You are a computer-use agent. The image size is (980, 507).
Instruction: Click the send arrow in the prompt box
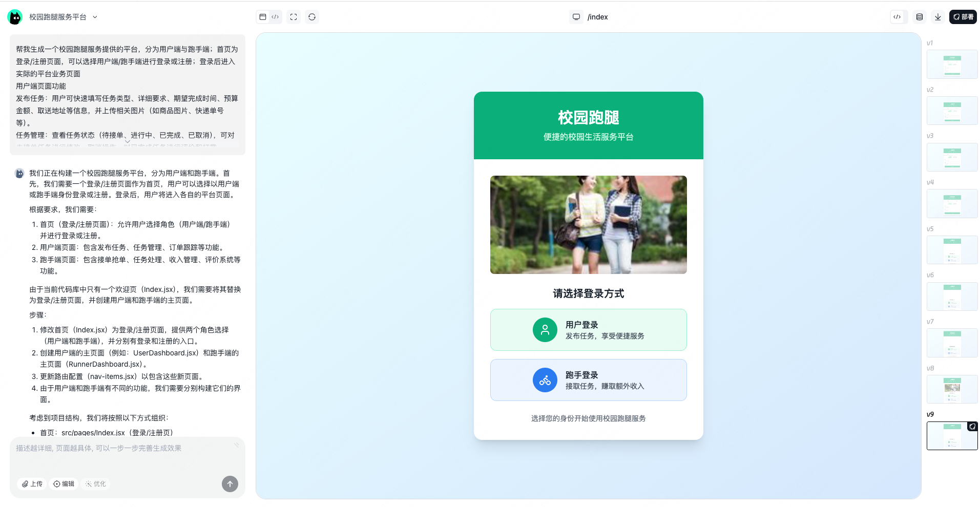point(230,483)
